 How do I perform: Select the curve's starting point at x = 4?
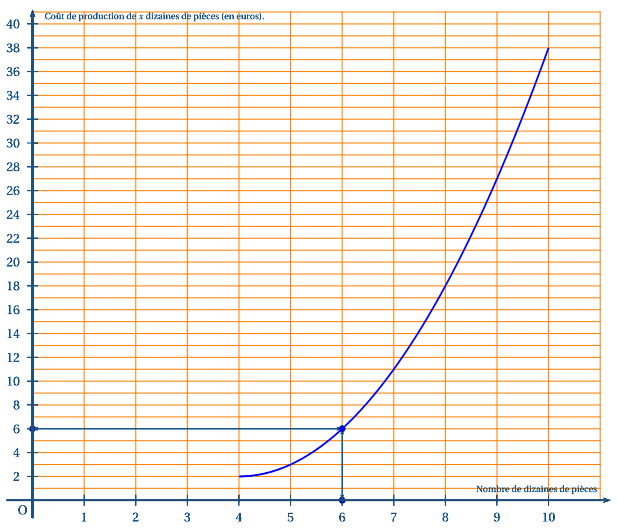pyautogui.click(x=240, y=476)
